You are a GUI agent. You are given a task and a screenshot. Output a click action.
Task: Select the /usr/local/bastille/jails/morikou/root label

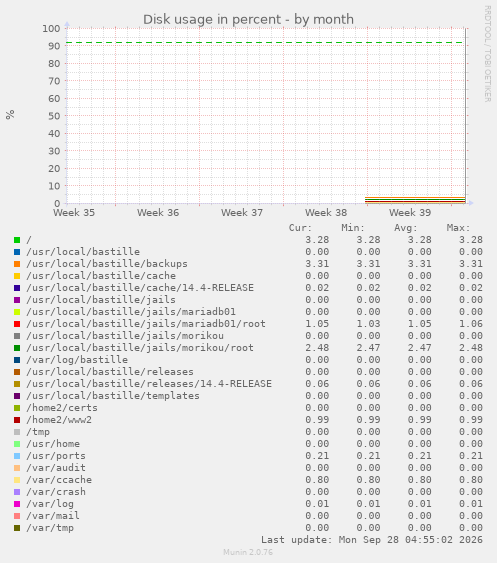tap(140, 348)
